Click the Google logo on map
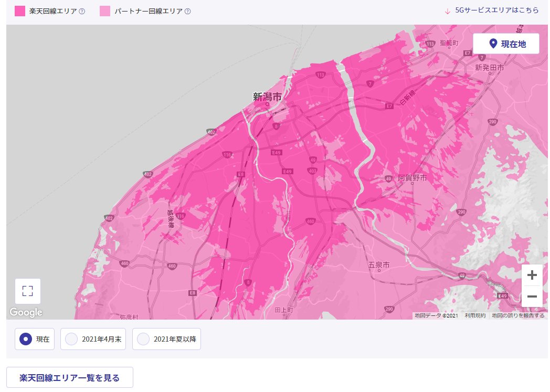This screenshot has height=392, width=550. pyautogui.click(x=26, y=312)
